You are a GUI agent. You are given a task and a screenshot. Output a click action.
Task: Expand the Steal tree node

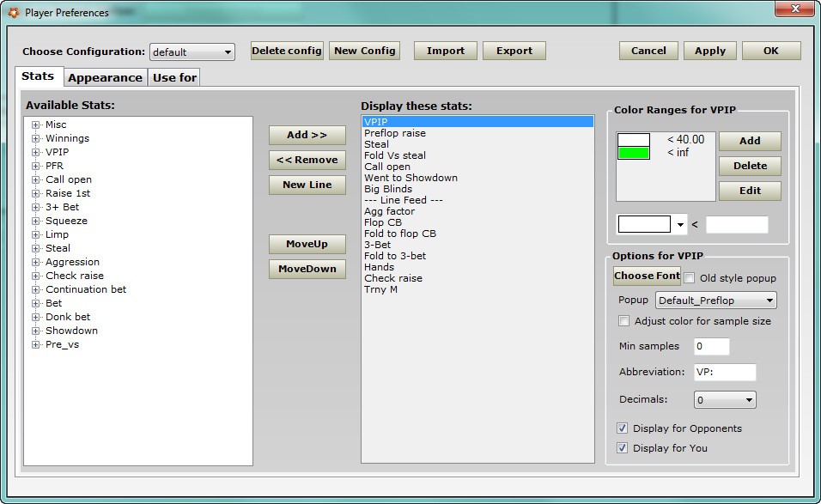tap(35, 248)
